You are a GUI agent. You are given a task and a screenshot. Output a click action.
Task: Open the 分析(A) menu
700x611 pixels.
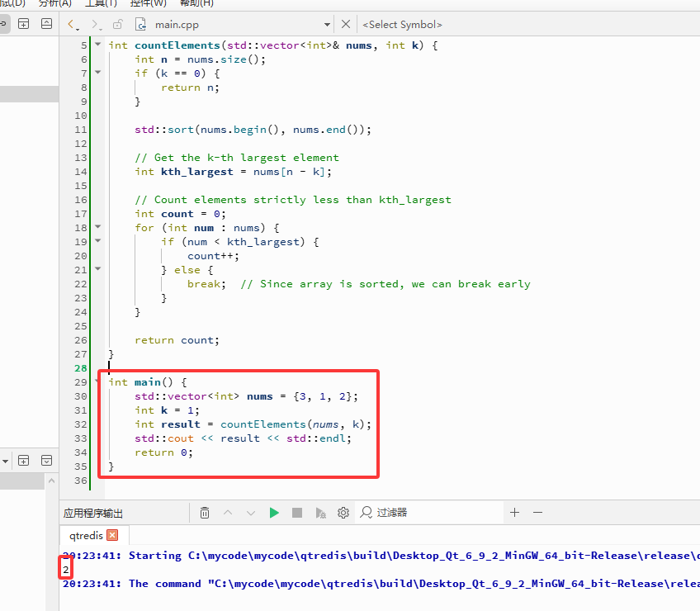click(55, 3)
